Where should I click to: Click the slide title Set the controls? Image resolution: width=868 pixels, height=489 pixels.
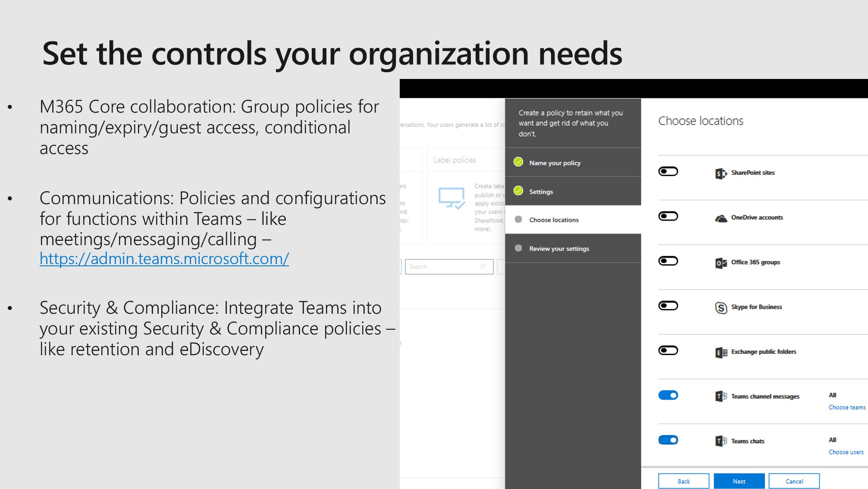332,54
